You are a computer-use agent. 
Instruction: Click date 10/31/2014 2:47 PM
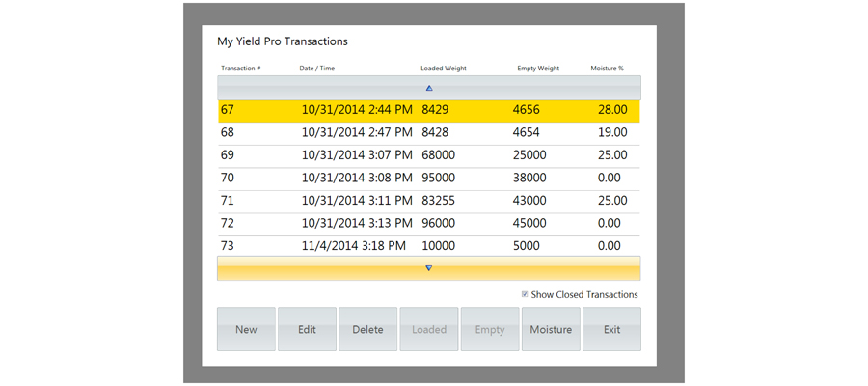coord(357,132)
